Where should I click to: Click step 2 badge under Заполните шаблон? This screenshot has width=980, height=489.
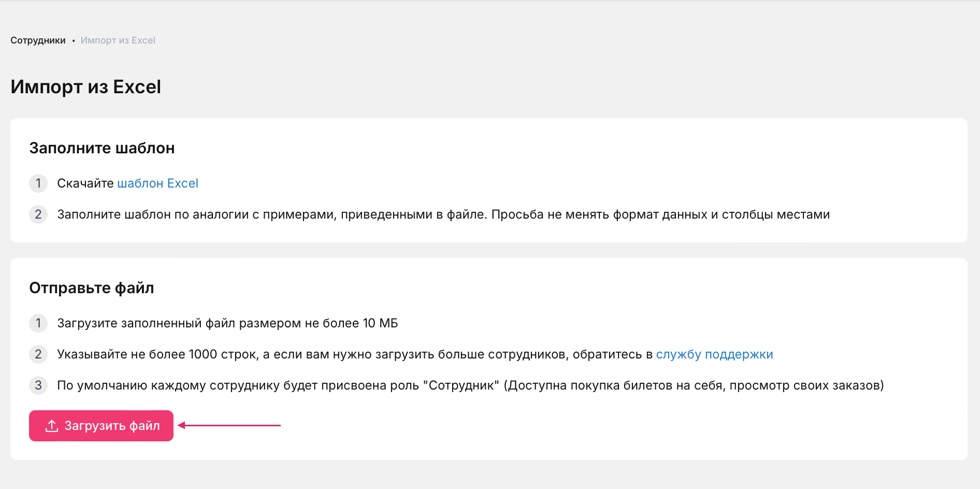38,214
